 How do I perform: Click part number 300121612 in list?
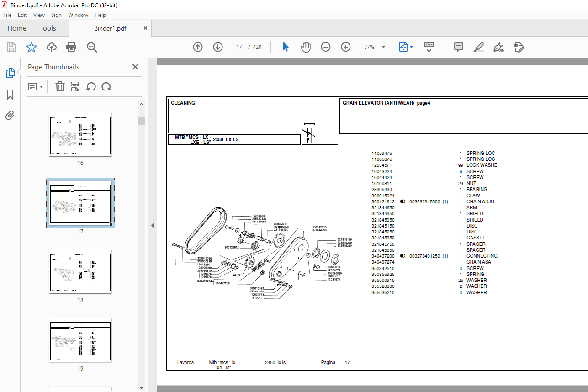[x=383, y=201]
